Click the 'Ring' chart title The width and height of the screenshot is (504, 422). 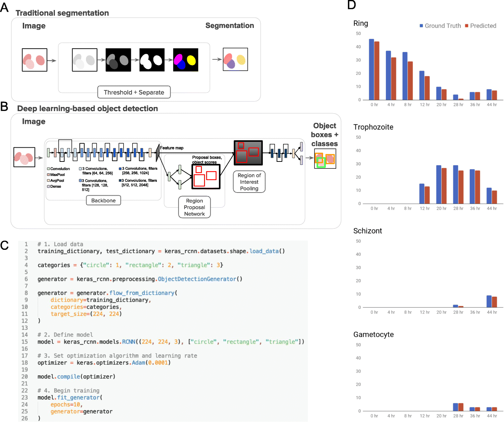[361, 23]
